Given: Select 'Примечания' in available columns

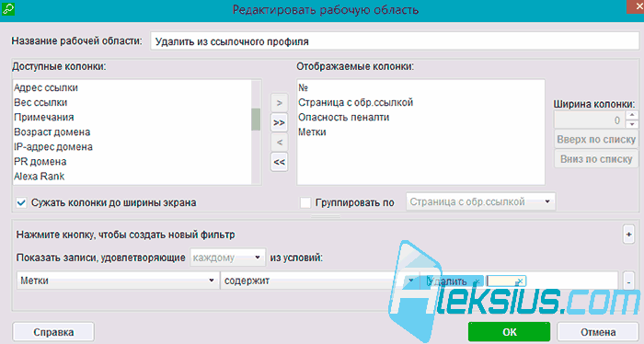Looking at the screenshot, I should coord(44,118).
